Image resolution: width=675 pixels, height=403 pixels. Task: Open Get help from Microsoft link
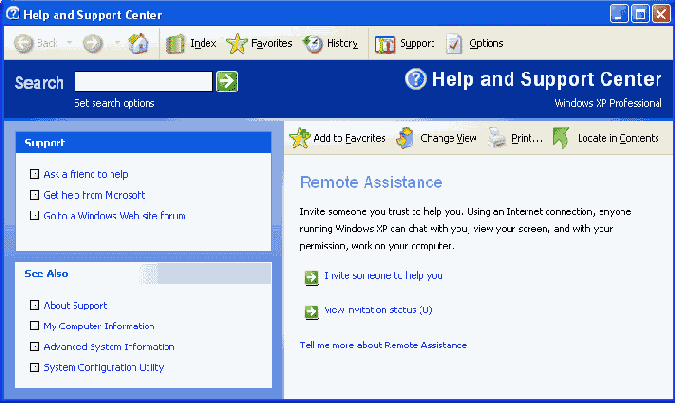click(x=94, y=195)
